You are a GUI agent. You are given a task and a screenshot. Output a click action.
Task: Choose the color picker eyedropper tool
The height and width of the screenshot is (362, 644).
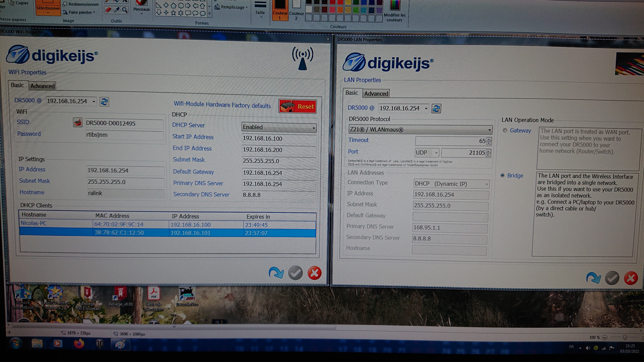(x=117, y=10)
